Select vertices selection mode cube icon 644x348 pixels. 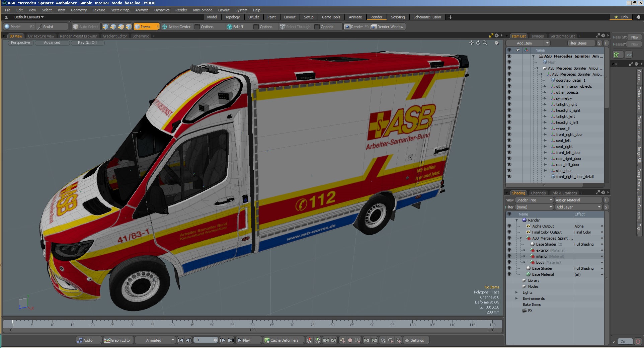click(x=105, y=27)
